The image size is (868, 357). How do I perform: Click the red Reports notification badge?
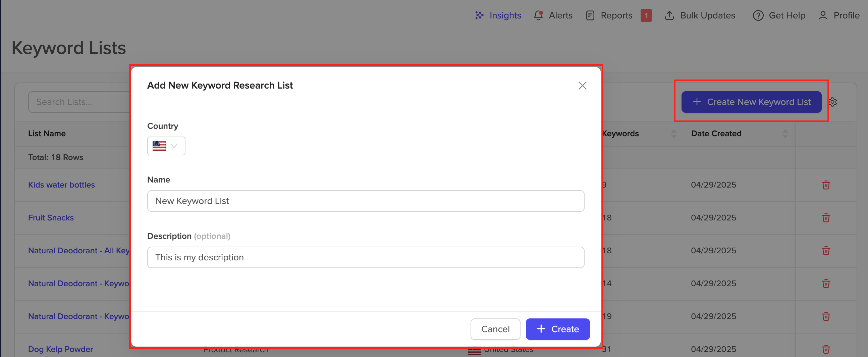[x=646, y=15]
